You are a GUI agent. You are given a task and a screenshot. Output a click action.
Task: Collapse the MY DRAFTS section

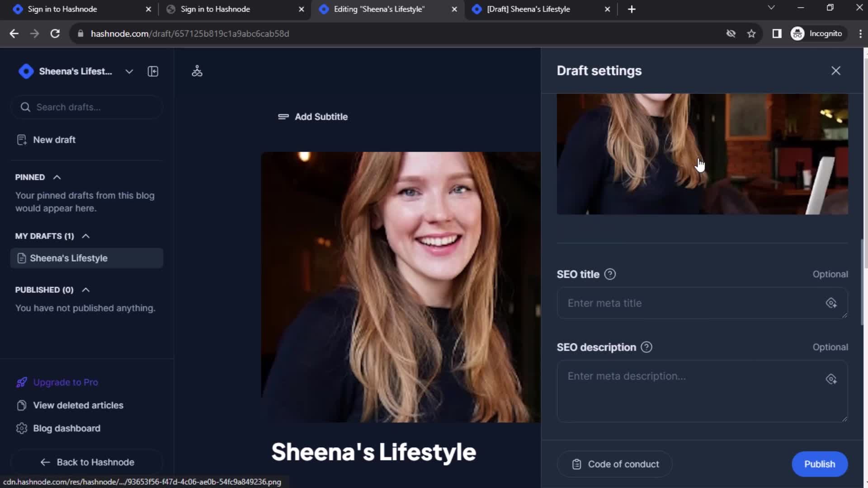(85, 235)
